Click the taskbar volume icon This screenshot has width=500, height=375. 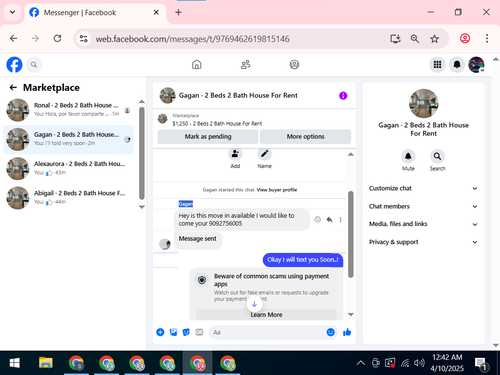419,363
